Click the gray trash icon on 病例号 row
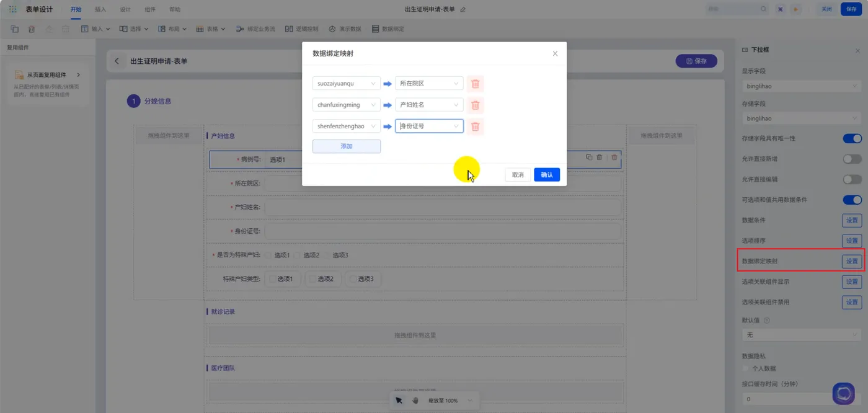Image resolution: width=868 pixels, height=413 pixels. [600, 158]
